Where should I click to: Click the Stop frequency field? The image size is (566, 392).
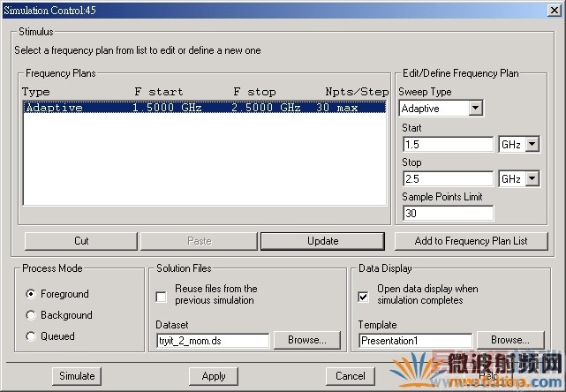[448, 178]
